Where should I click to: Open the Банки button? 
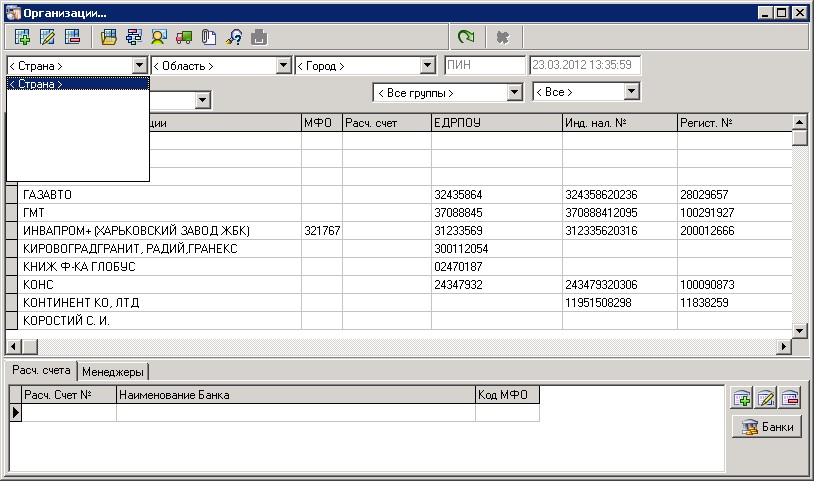(x=767, y=427)
